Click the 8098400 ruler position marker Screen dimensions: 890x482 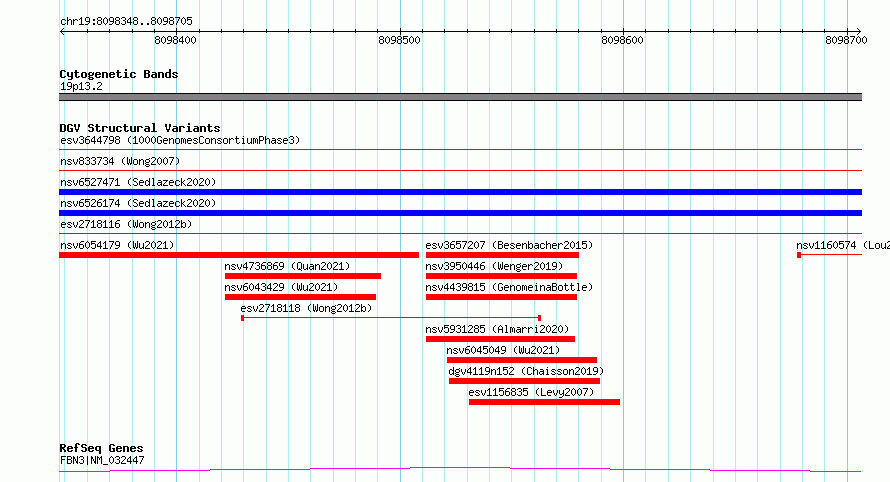pos(175,40)
